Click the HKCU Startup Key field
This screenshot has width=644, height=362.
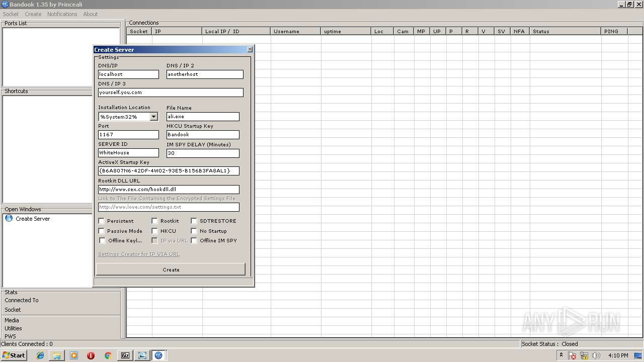[203, 135]
